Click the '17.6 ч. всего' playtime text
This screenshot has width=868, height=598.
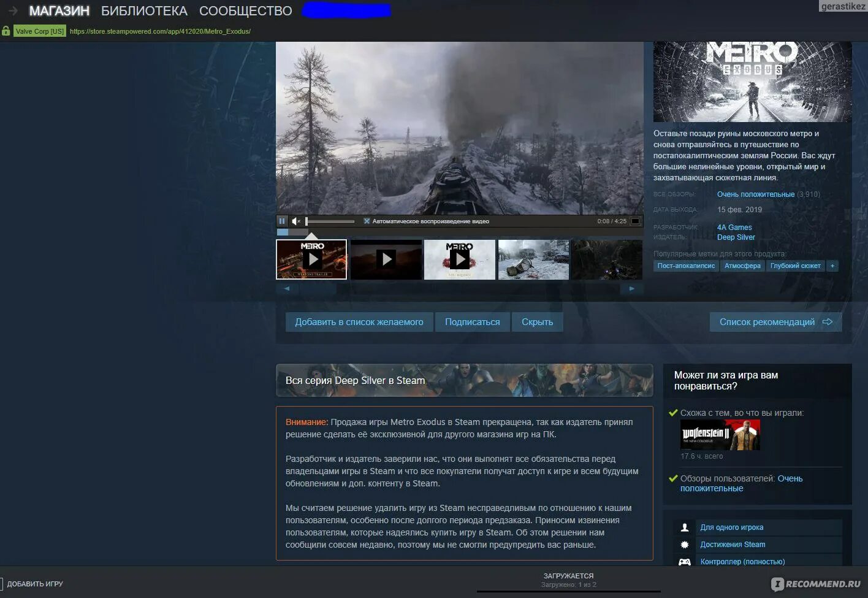[701, 456]
